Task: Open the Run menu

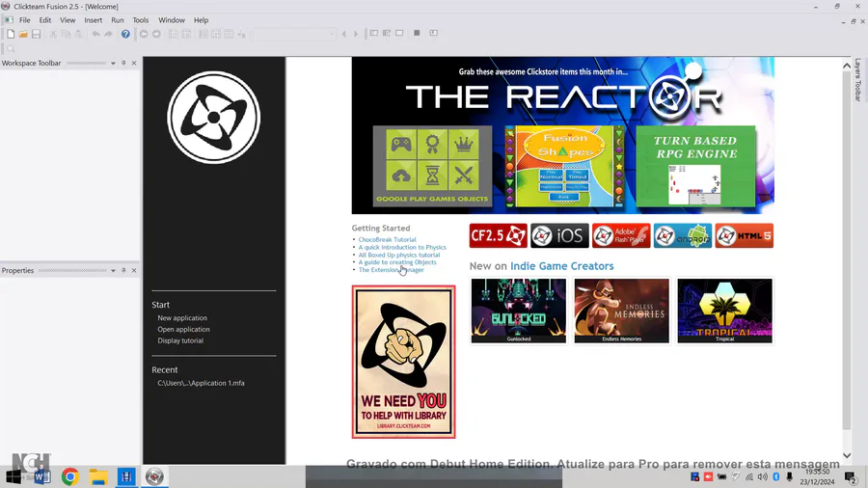Action: point(118,20)
